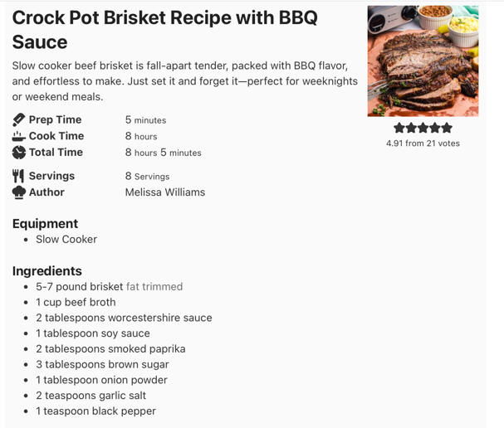Click the Equipment heading
Viewport: 504px width, 428px height.
(x=45, y=224)
